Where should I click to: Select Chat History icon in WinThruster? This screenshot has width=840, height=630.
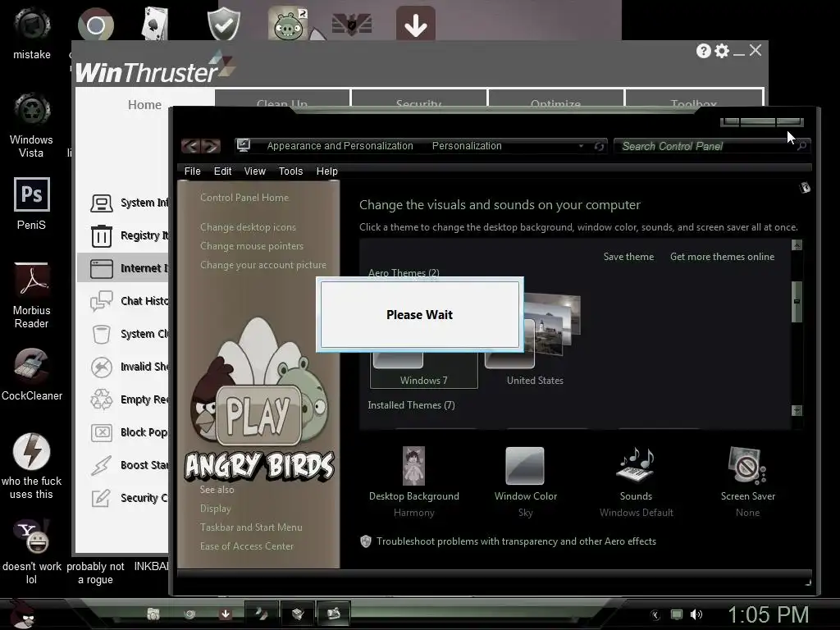point(101,301)
